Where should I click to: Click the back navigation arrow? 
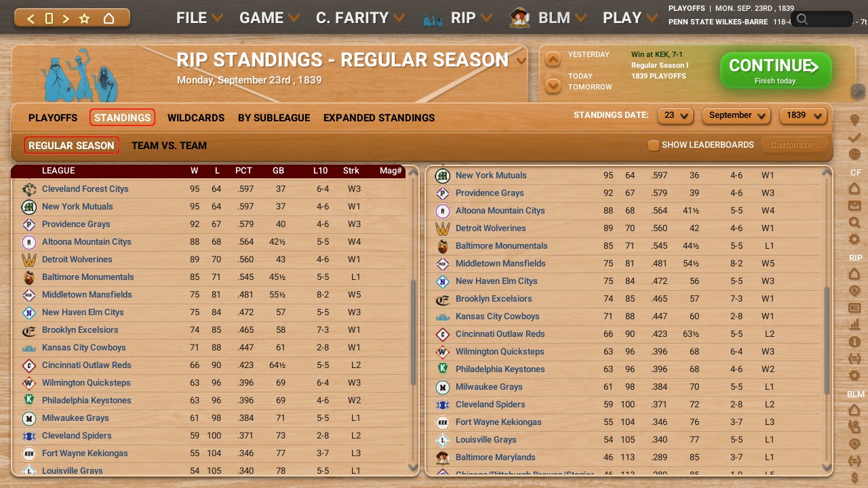click(x=31, y=18)
